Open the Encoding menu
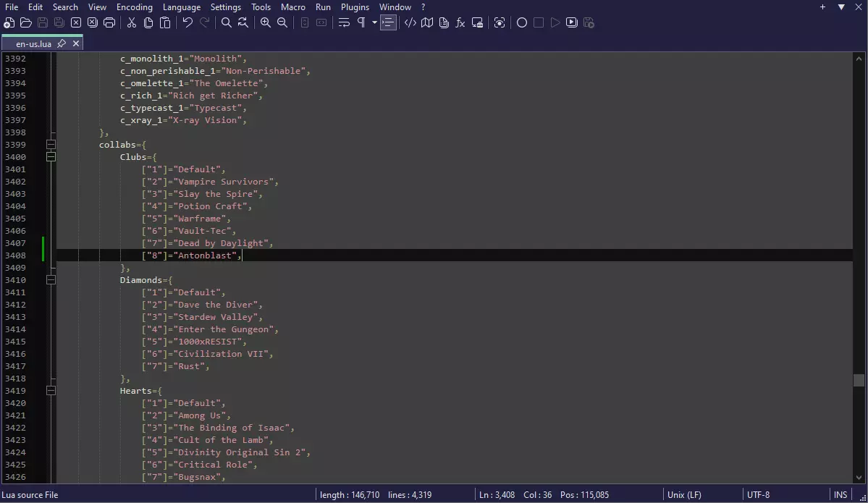 tap(135, 7)
